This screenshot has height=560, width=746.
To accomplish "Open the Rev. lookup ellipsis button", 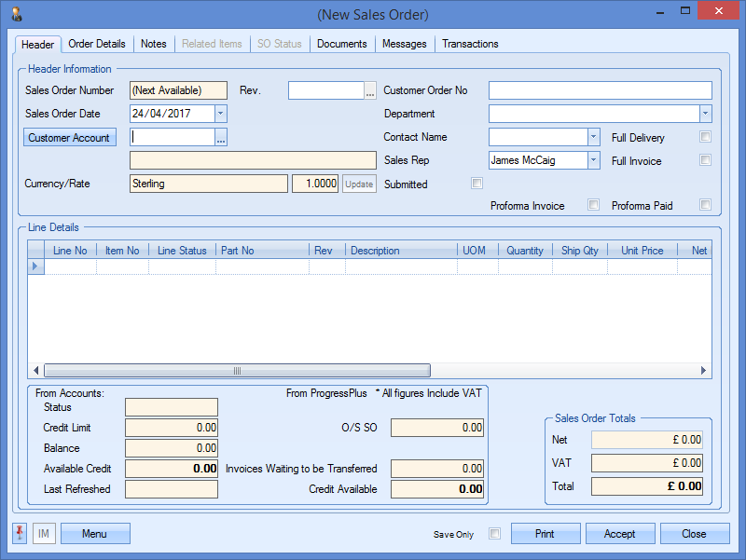I will 370,90.
